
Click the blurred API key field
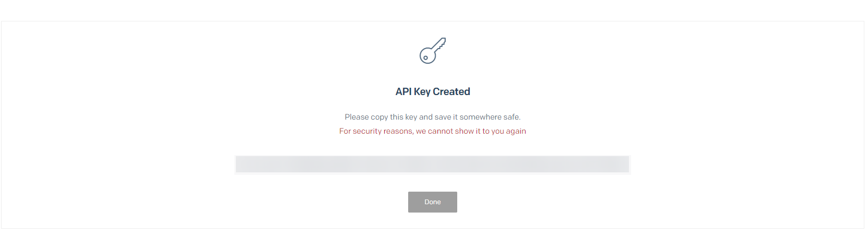coord(432,164)
